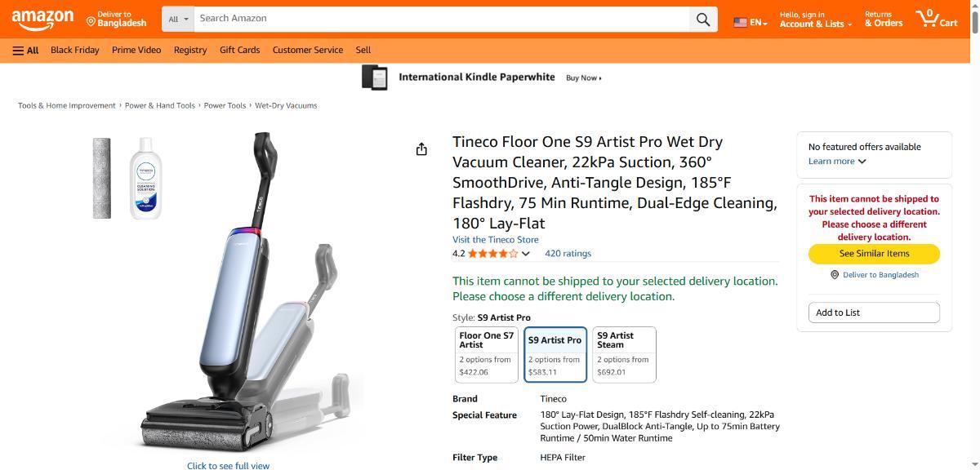Screen dimensions: 980x470
Task: Click the search magnifier icon
Action: [702, 20]
